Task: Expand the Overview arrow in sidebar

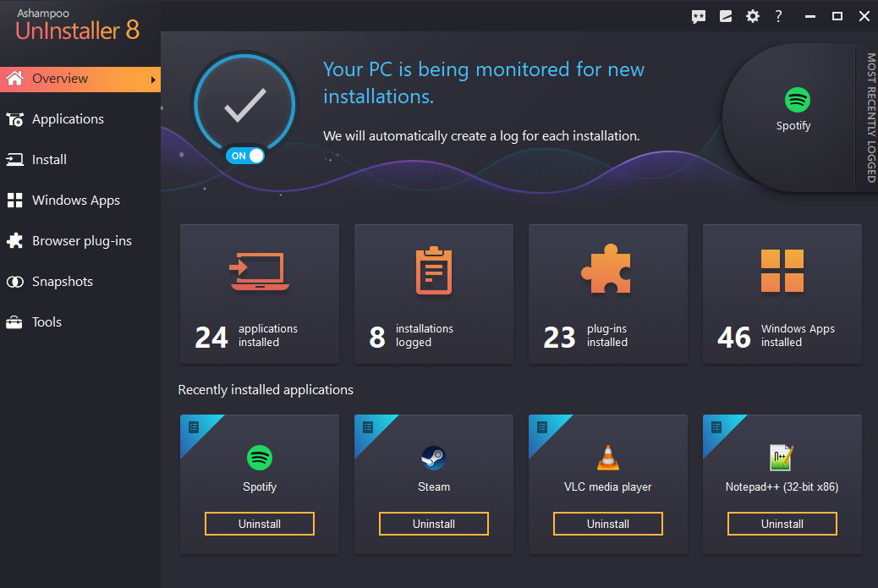Action: (153, 80)
